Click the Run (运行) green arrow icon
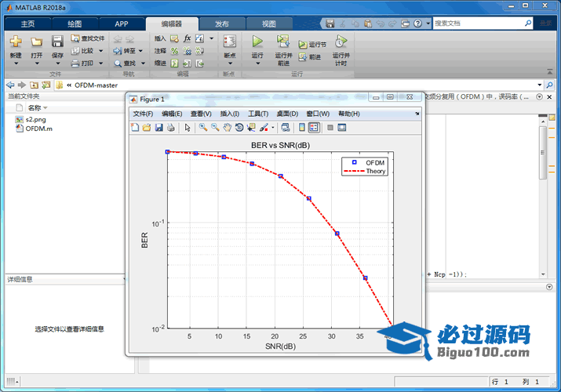 257,41
